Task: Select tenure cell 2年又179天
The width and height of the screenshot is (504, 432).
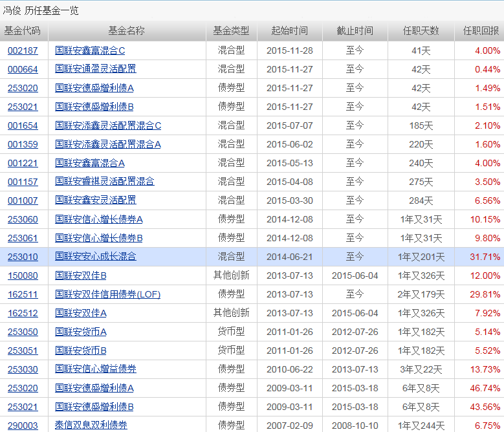Action: 421,294
